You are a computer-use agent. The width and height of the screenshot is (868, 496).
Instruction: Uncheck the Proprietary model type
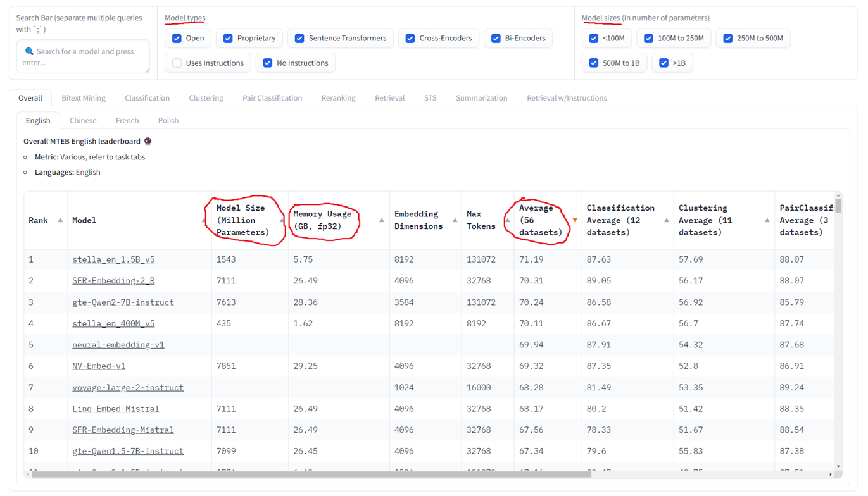click(229, 39)
